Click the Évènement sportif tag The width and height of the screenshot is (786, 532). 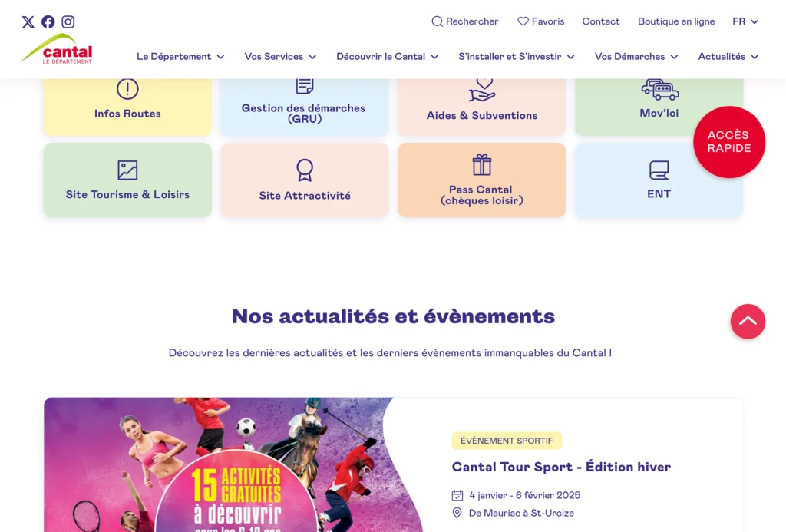point(507,441)
